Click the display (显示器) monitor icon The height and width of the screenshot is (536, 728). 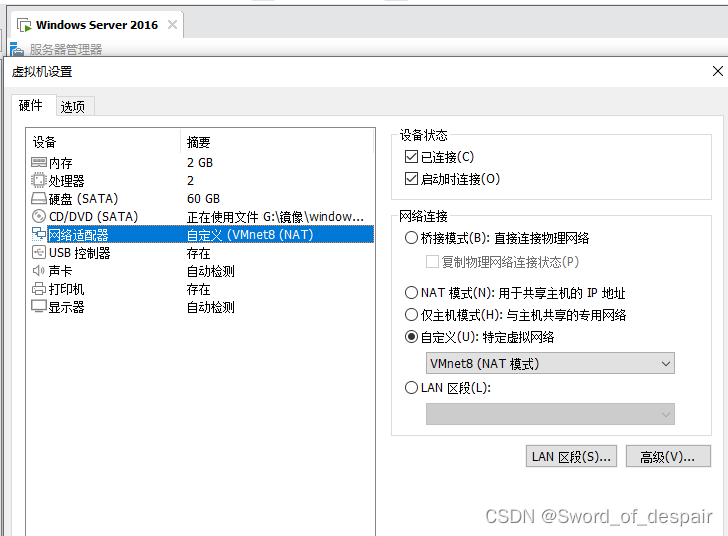pos(39,307)
